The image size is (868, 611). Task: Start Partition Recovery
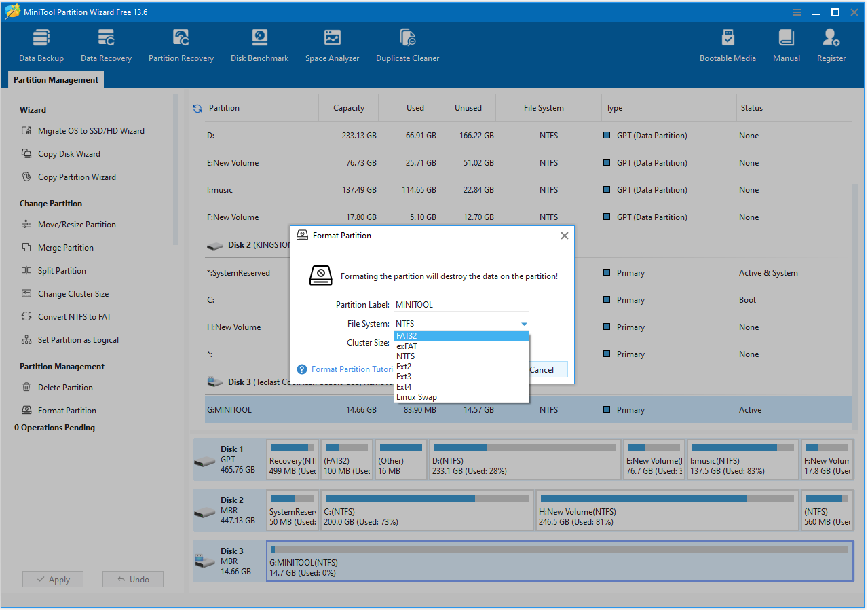[x=181, y=44]
